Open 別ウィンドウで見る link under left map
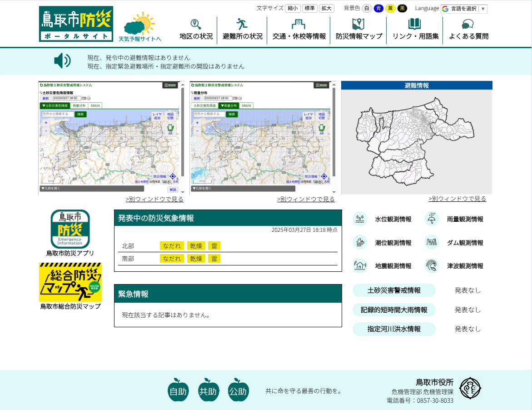The height and width of the screenshot is (410, 532). point(154,199)
